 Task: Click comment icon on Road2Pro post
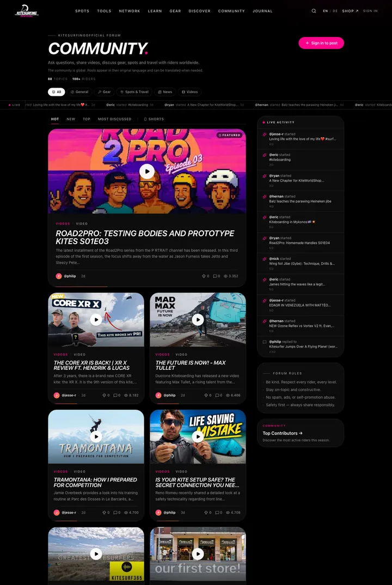tap(215, 276)
